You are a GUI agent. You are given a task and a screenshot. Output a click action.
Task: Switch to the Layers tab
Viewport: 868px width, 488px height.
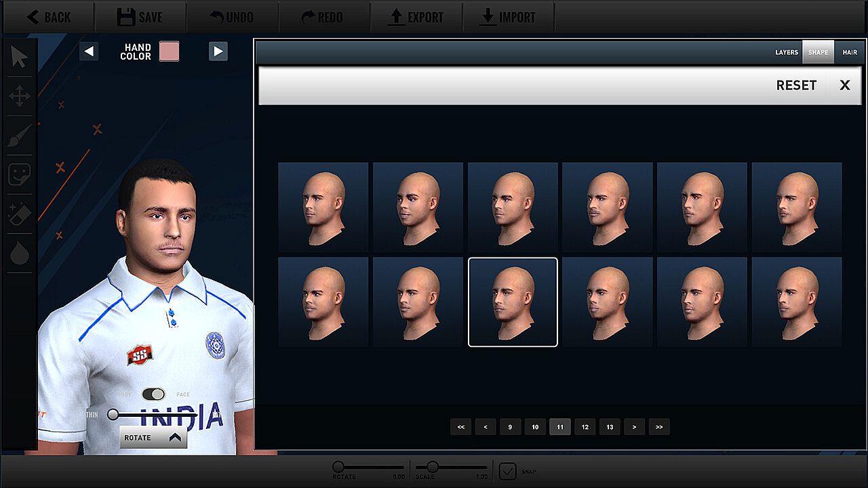tap(787, 52)
